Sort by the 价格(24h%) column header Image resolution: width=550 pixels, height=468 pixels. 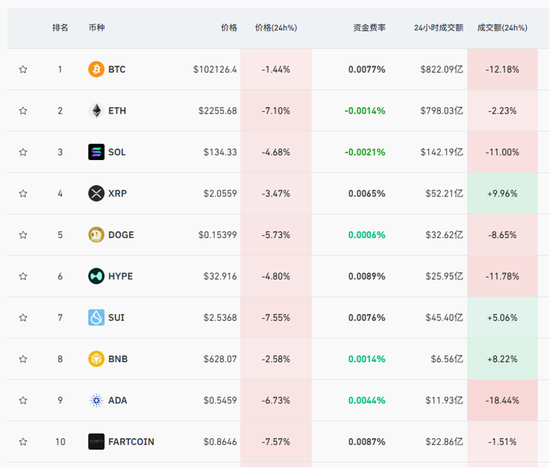point(276,28)
